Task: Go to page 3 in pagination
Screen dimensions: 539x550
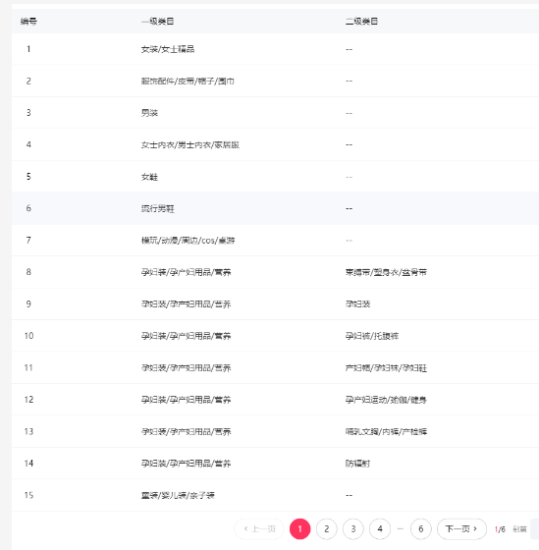Action: click(x=353, y=529)
